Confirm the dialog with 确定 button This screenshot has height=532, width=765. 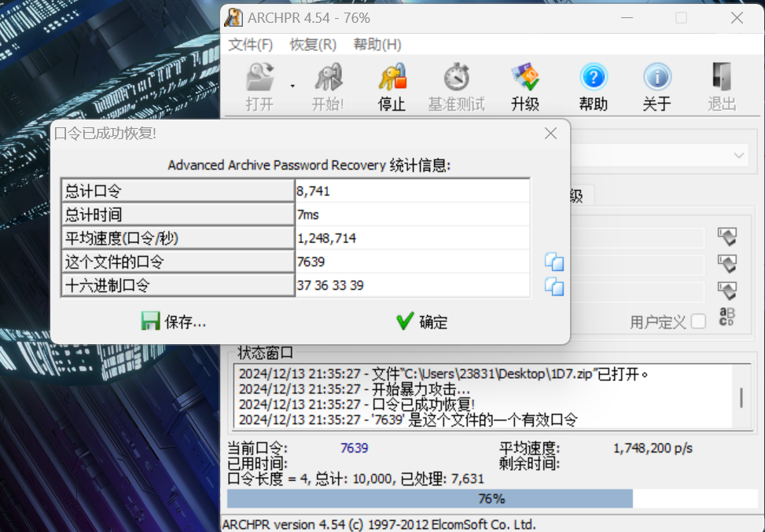click(421, 322)
